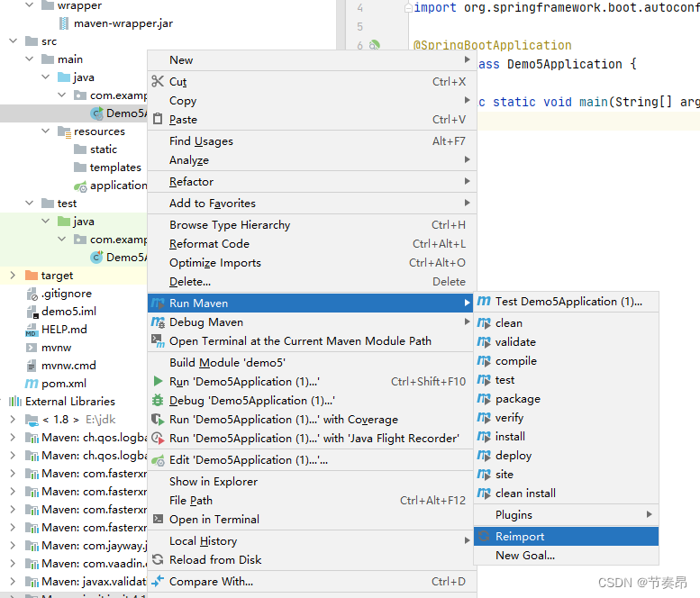Click the Open Terminal at Maven Module icon

pyautogui.click(x=158, y=341)
